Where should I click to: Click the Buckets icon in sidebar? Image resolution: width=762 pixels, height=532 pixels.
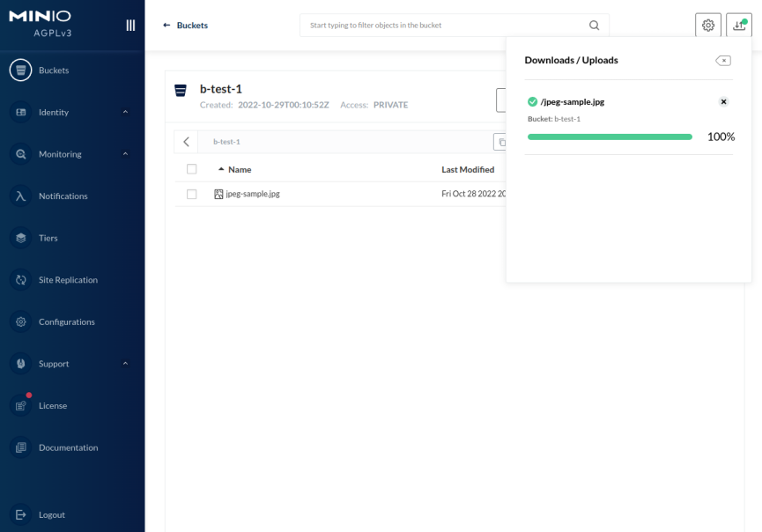(20, 70)
